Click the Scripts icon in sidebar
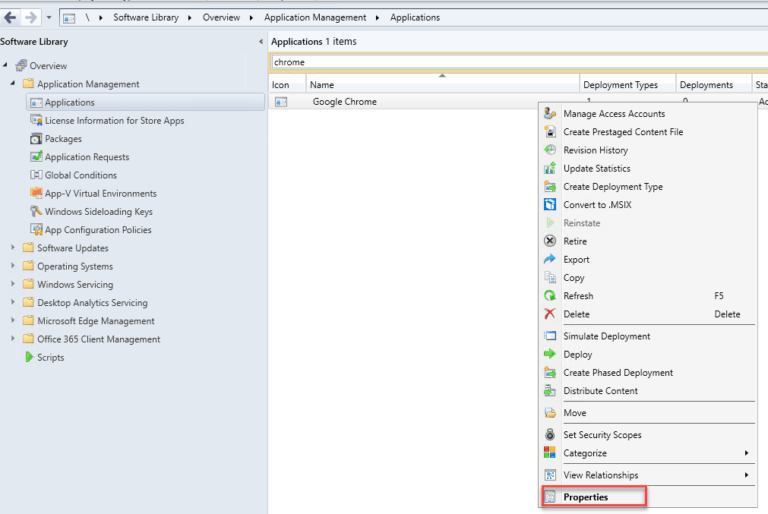768x514 pixels. (x=29, y=357)
